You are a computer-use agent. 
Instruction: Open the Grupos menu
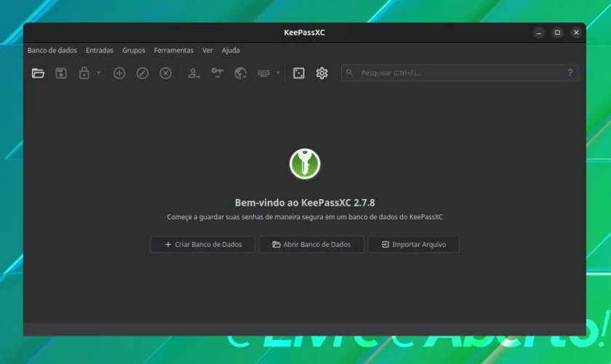(x=134, y=50)
